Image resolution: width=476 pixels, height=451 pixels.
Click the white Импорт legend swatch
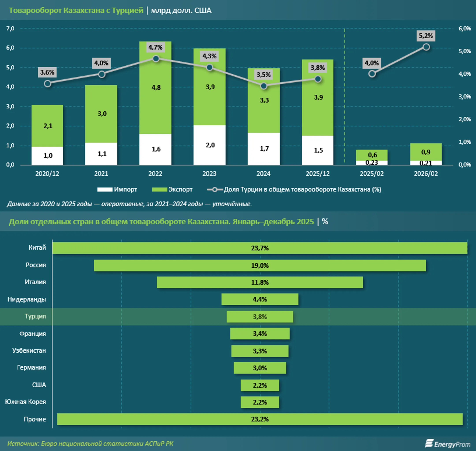pos(105,190)
